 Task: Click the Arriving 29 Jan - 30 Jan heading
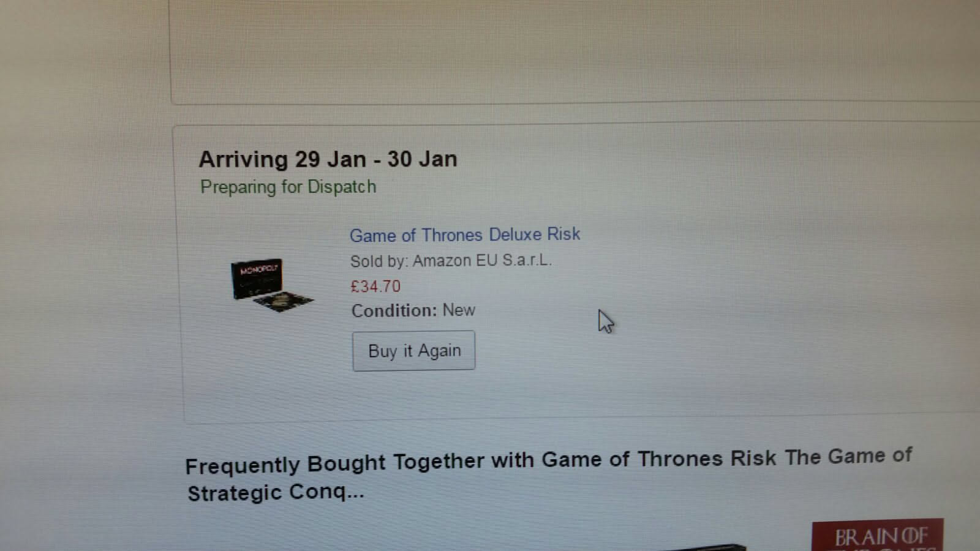pyautogui.click(x=328, y=159)
